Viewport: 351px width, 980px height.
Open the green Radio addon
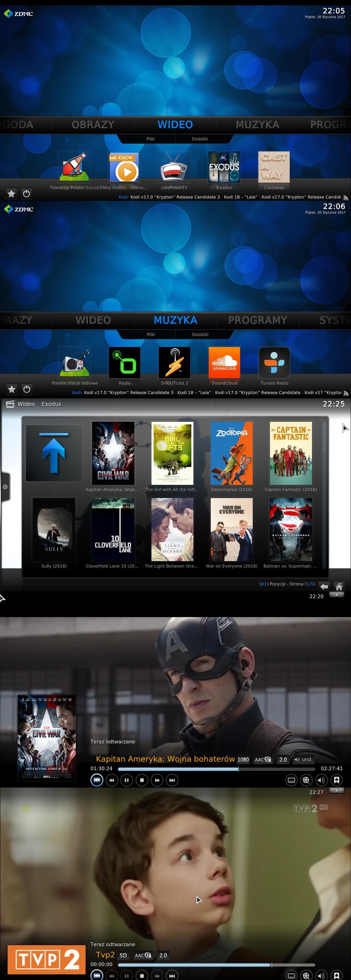124,363
